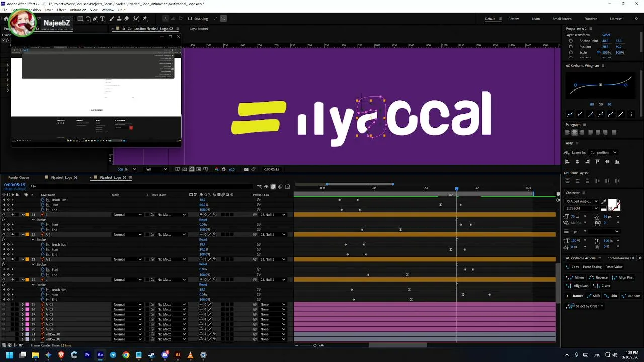Click the Clone keyframes button
Screen dimensions: 644x362
tap(601, 286)
